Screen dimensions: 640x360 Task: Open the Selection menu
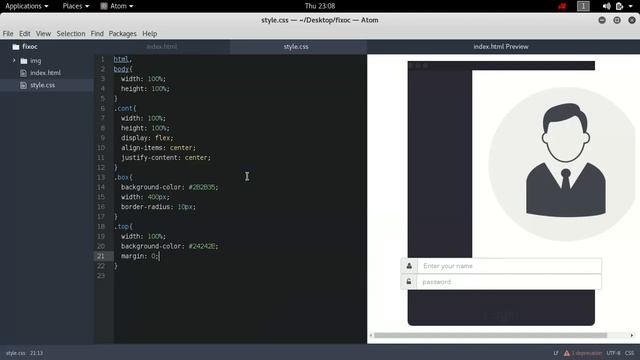tap(71, 33)
